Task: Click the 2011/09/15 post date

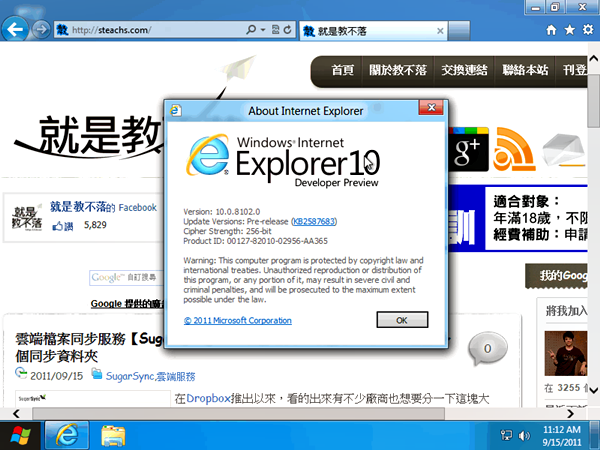Action: coord(56,376)
